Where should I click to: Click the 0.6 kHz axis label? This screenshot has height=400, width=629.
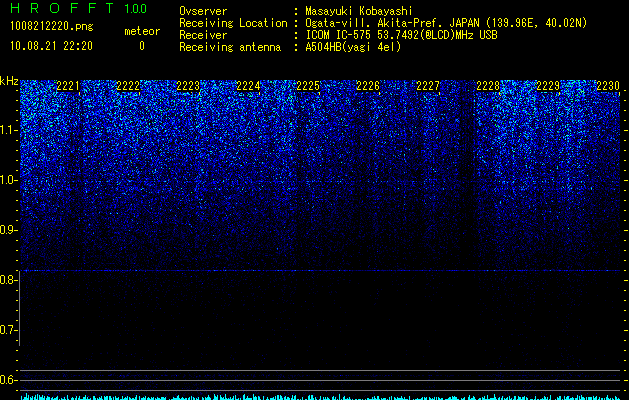click(x=9, y=380)
